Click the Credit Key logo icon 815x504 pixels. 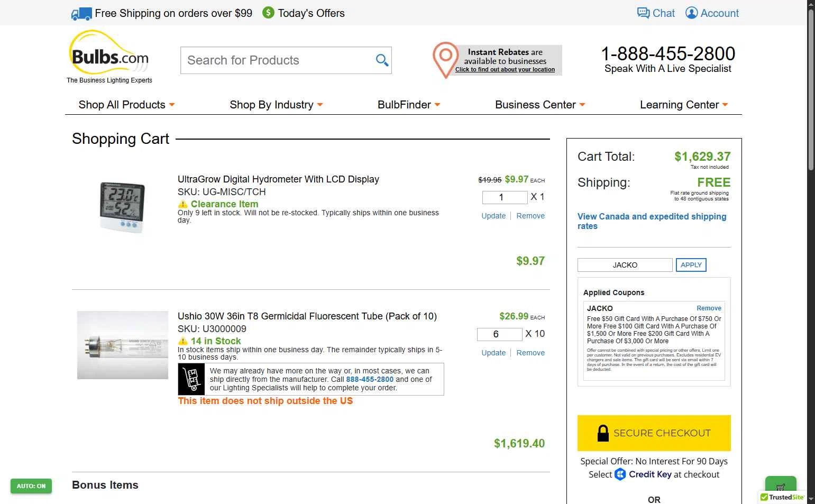click(x=620, y=474)
